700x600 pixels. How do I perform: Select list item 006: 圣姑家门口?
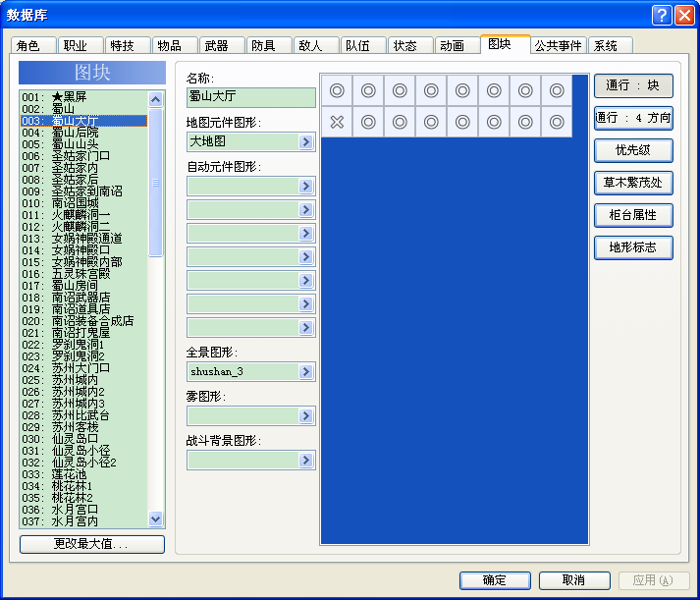(x=83, y=156)
